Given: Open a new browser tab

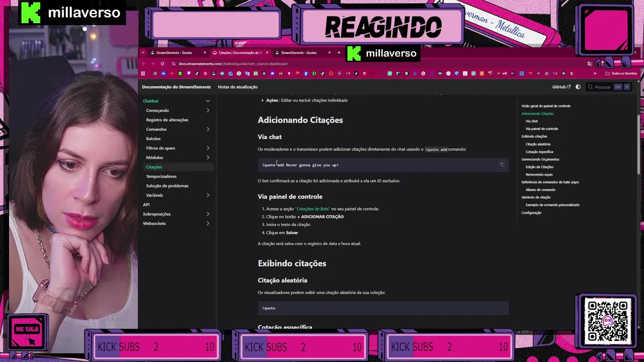Looking at the screenshot, I should [339, 53].
